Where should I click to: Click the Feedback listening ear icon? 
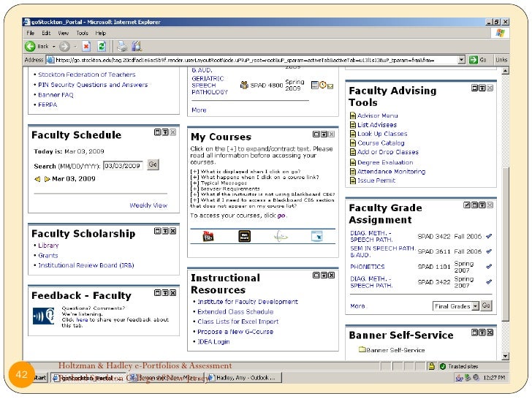point(43,316)
